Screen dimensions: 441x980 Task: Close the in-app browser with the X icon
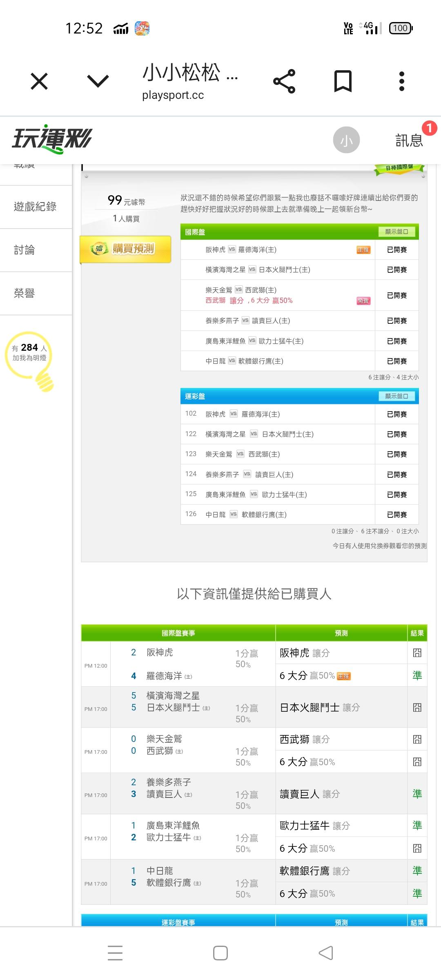(39, 81)
